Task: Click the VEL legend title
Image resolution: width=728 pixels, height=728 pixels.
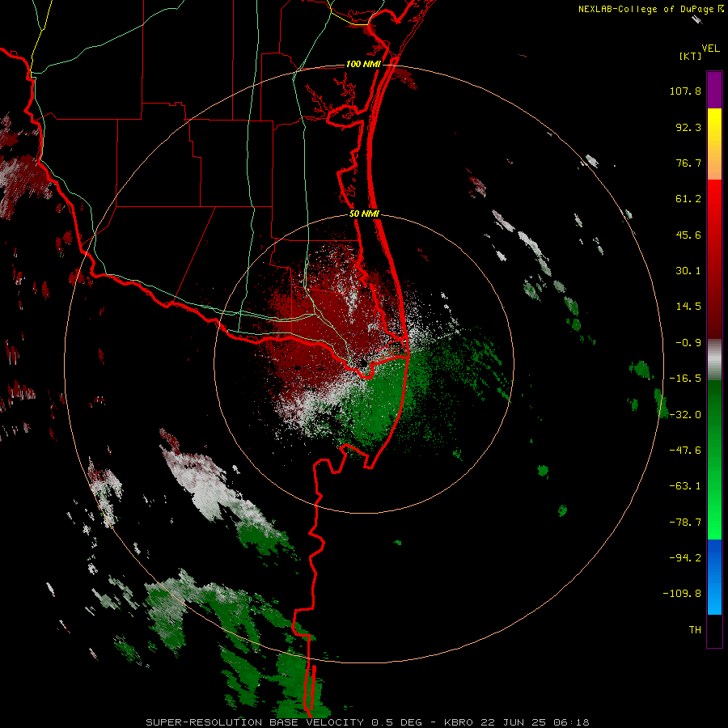Action: [710, 48]
